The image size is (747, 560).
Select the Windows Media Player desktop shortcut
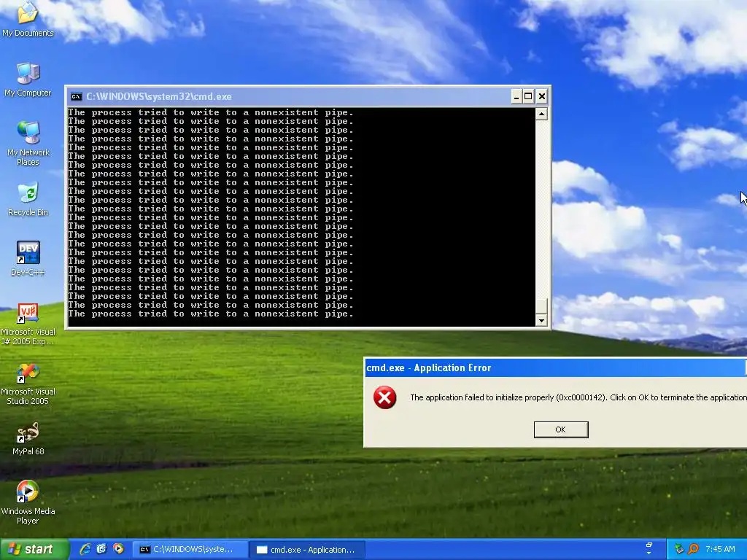tap(28, 503)
